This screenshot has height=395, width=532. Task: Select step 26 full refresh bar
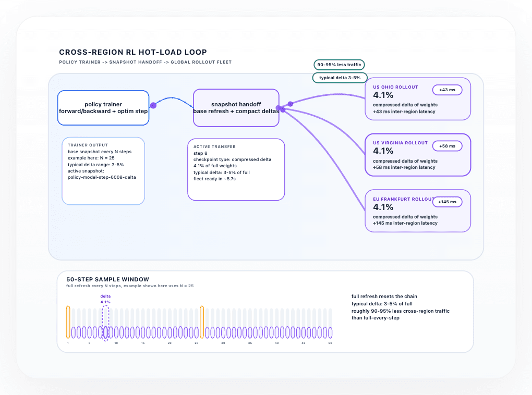202,322
